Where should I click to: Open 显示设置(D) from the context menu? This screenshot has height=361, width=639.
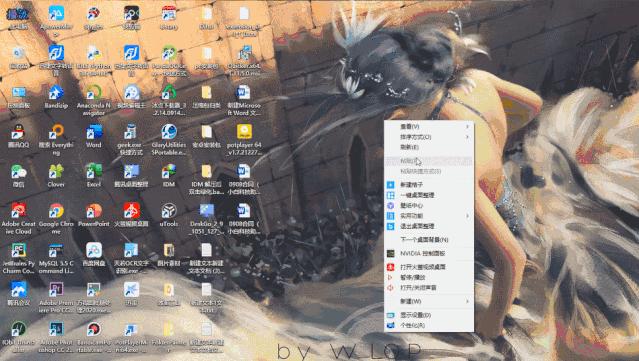click(x=429, y=315)
